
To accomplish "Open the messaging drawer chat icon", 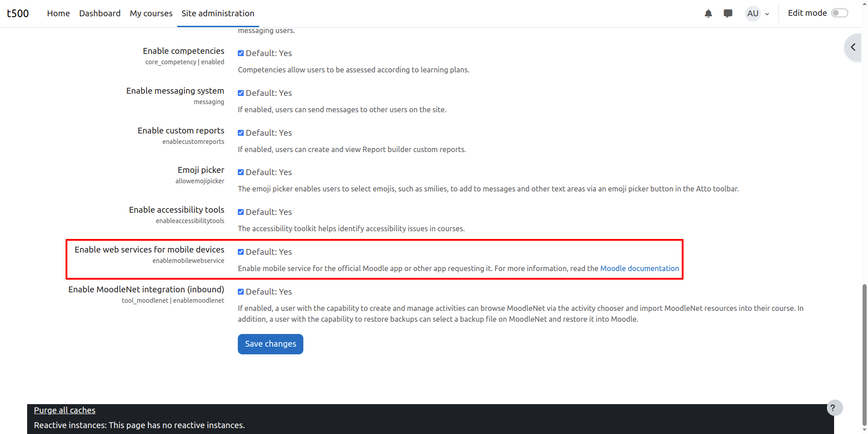I will coord(728,14).
